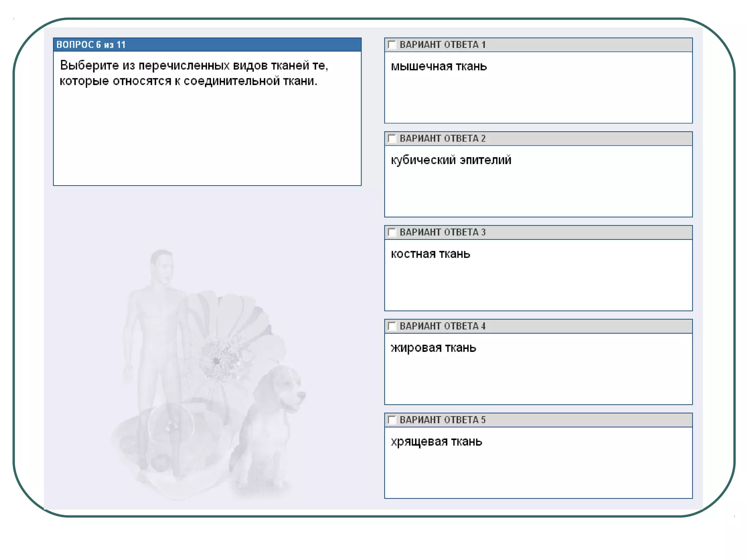Click the 'жировая ткань' answer text
The width and height of the screenshot is (747, 560).
(433, 348)
